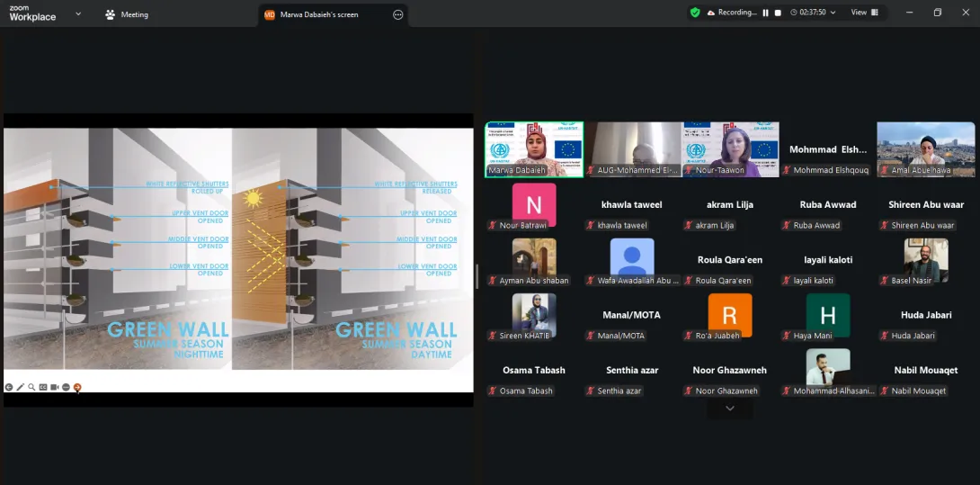The height and width of the screenshot is (485, 980).
Task: Click muted mic icon beside Roula Qara'een
Action: coord(689,281)
